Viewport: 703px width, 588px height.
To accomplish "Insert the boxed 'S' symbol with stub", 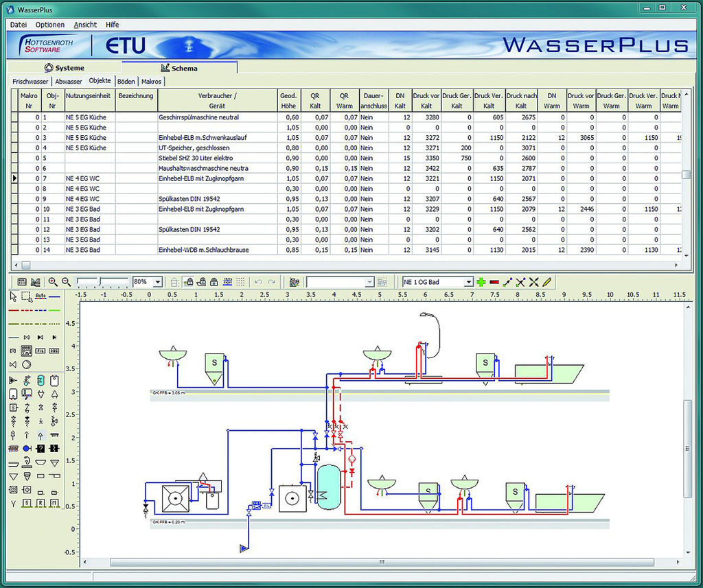I will [x=14, y=408].
